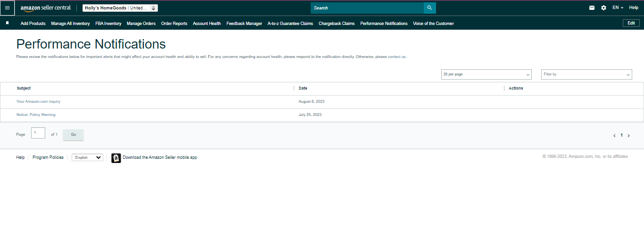Open Order Reports
The image size is (644, 238).
point(174,24)
